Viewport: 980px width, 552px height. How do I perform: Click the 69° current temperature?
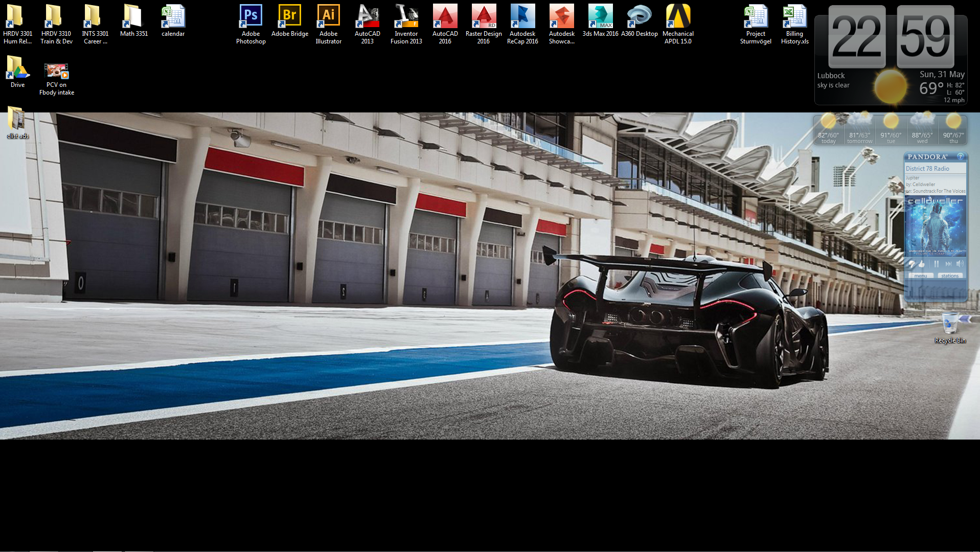[x=931, y=89]
